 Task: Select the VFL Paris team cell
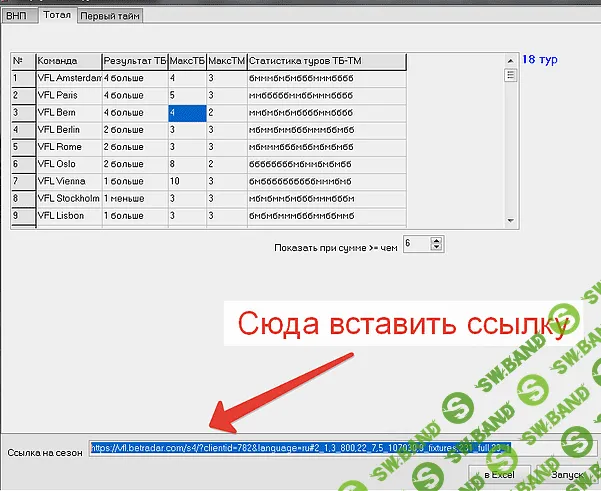69,96
